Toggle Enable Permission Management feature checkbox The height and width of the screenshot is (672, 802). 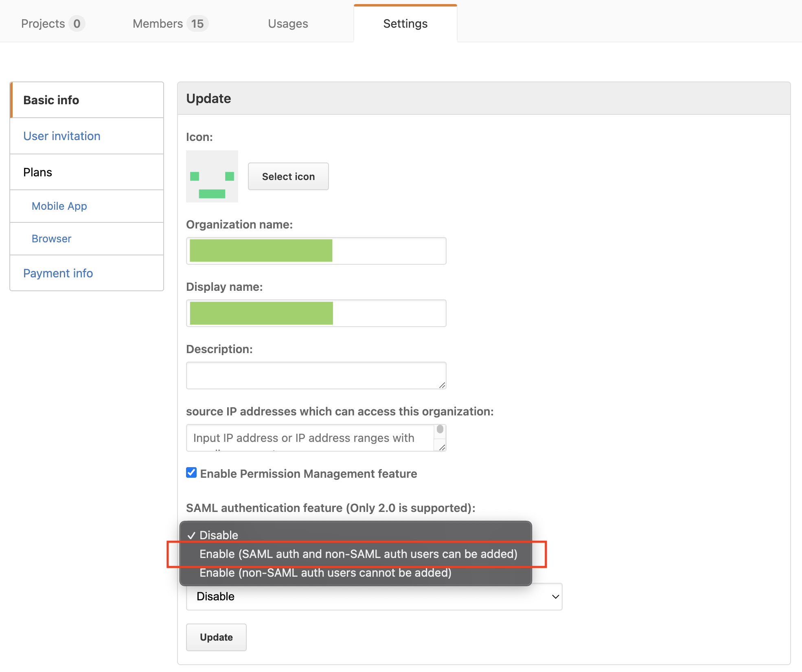(191, 473)
